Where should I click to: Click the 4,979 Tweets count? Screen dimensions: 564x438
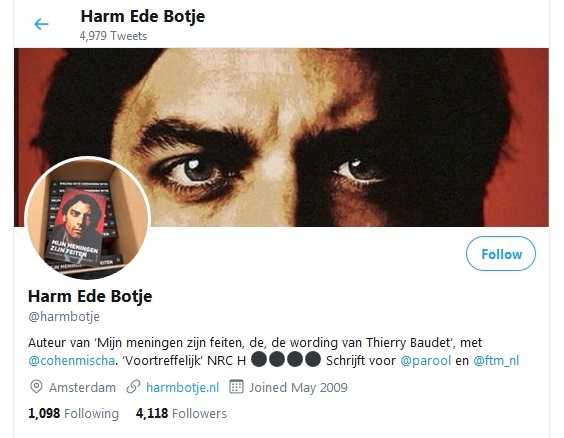tap(113, 36)
